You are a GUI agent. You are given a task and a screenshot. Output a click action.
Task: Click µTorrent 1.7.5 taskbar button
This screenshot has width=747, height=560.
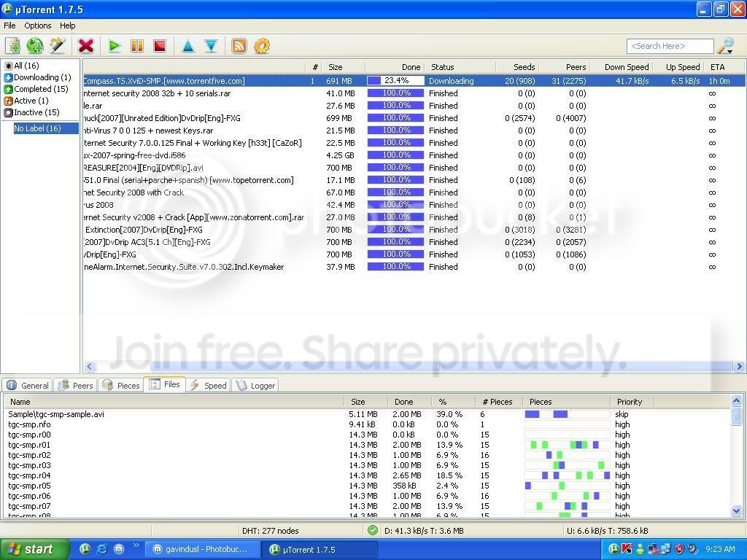click(x=320, y=550)
